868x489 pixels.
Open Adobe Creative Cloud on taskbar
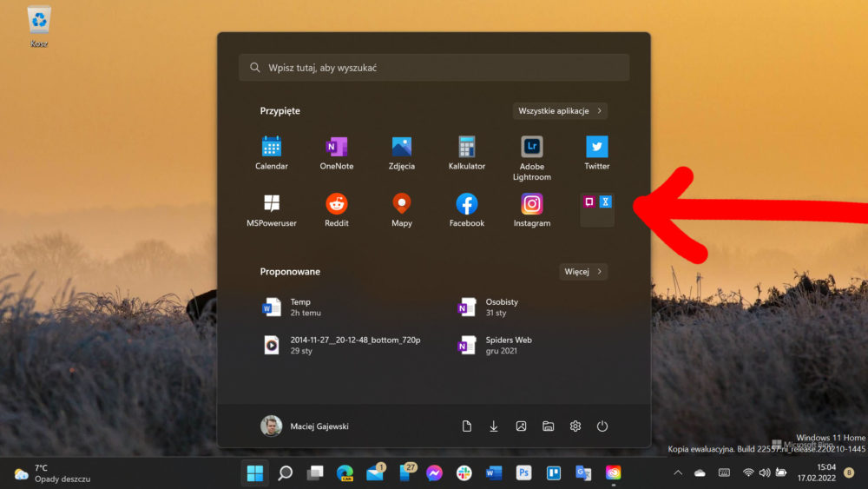click(614, 473)
